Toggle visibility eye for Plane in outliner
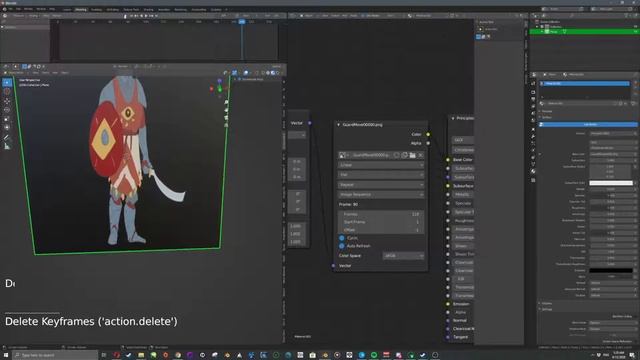 [x=635, y=31]
